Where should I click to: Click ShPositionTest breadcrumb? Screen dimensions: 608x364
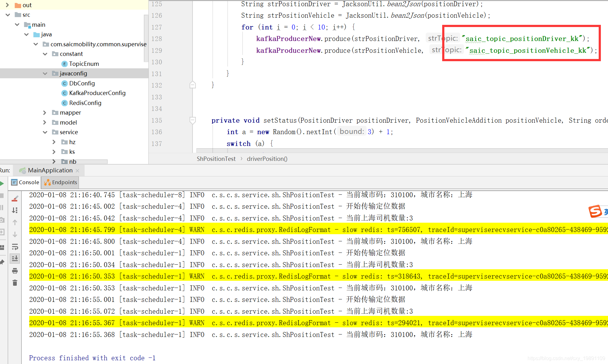coord(216,159)
